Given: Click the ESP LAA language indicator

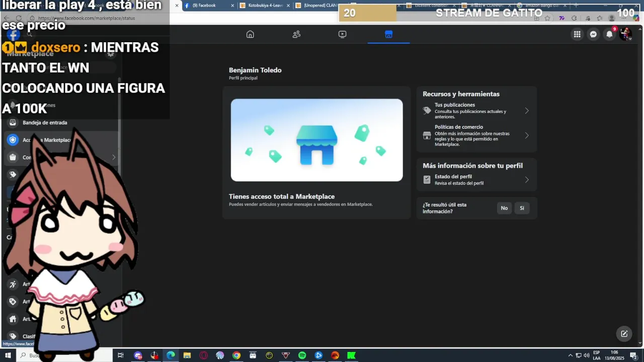Looking at the screenshot, I should click(597, 355).
